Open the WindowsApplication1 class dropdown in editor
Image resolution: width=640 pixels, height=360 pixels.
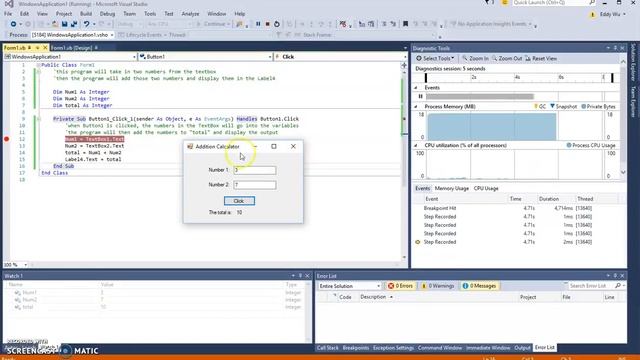[x=70, y=57]
